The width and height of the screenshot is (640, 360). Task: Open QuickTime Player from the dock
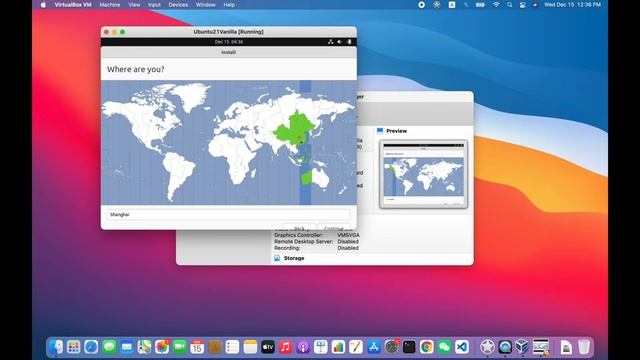pos(504,347)
